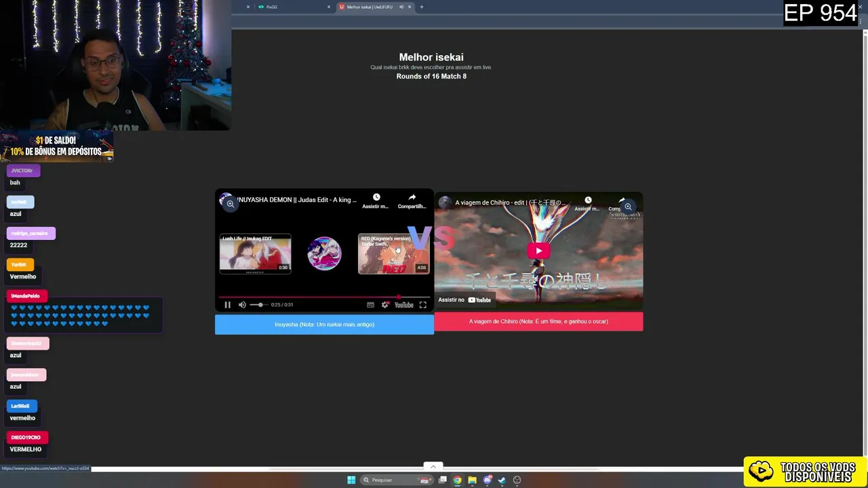Open Discord from the taskbar

click(487, 480)
